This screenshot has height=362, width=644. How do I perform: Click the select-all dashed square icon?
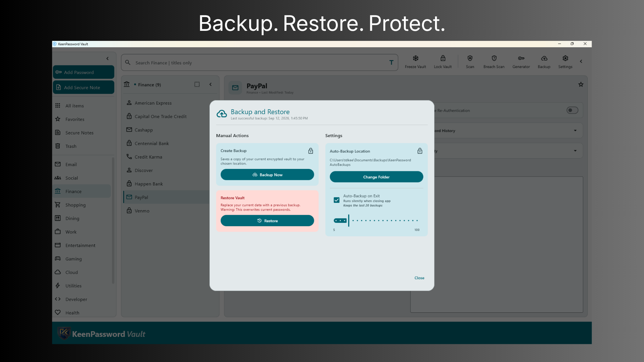click(x=197, y=84)
